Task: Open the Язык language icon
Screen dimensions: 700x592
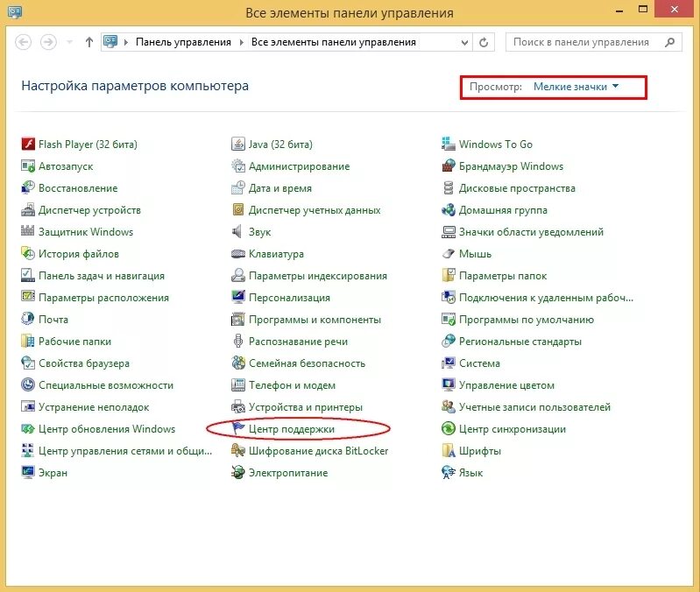Action: pyautogui.click(x=449, y=472)
